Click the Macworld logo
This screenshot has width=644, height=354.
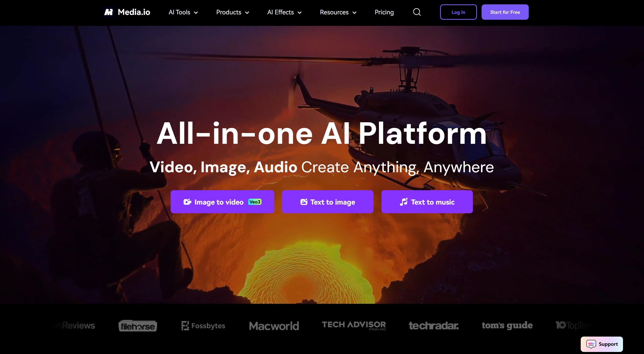coord(274,326)
